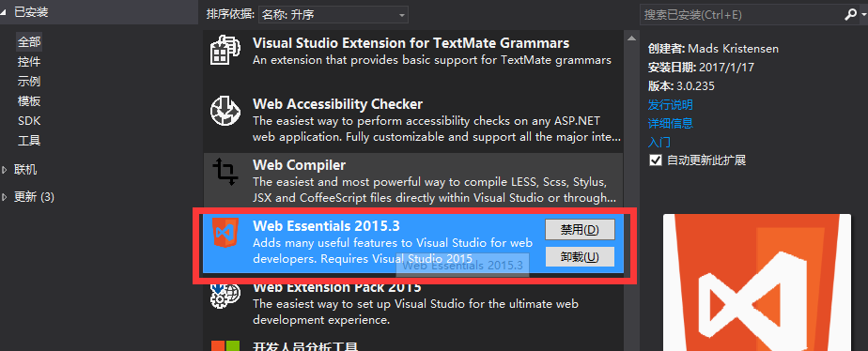Select the Web Compiler title

click(299, 165)
